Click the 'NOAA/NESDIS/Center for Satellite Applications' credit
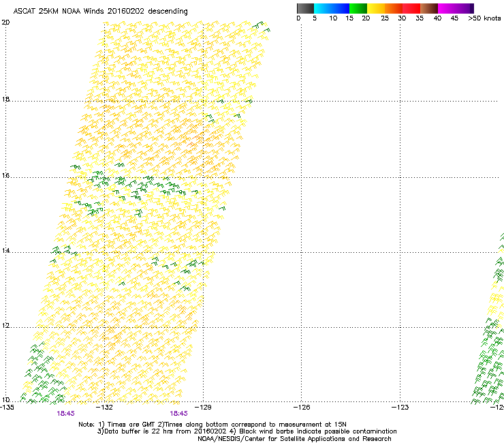Screen dimensions: 504x443 click(294, 439)
